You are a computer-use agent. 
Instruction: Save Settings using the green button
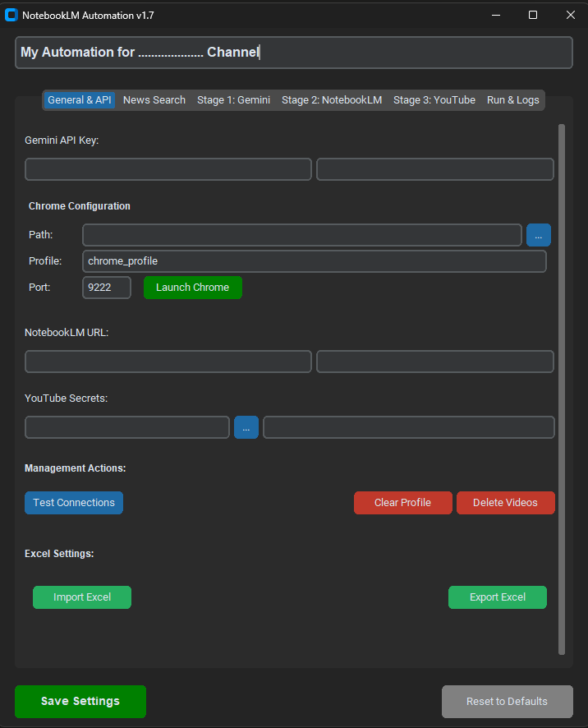click(80, 702)
